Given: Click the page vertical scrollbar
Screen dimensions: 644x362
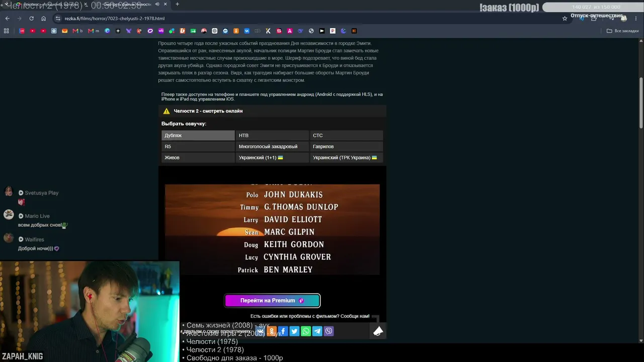Looking at the screenshot, I should pyautogui.click(x=641, y=103).
